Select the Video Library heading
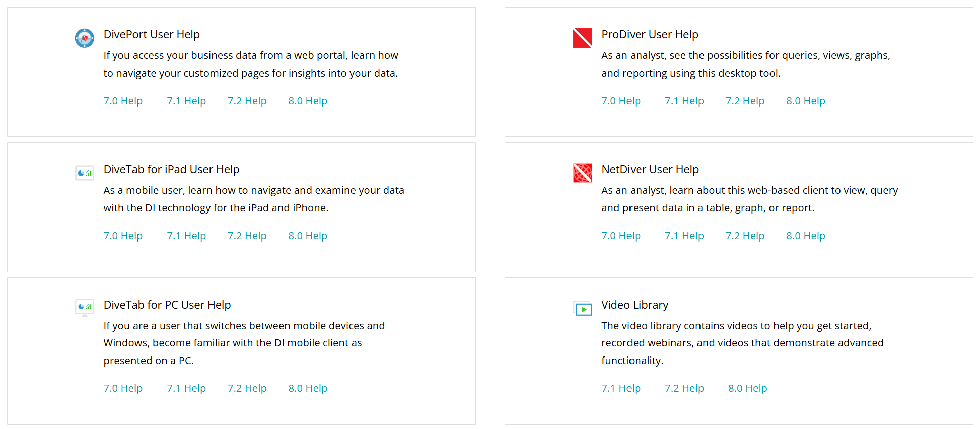This screenshot has width=980, height=429. point(635,305)
